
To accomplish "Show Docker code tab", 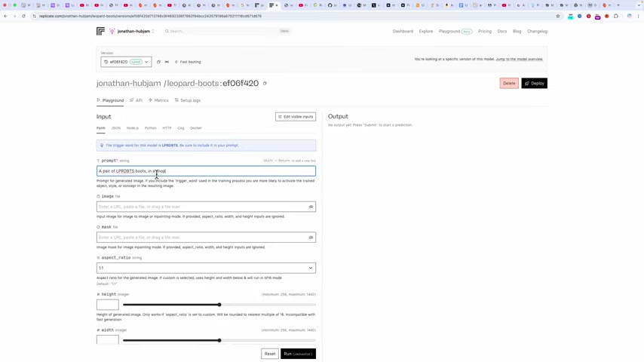I will click(x=196, y=128).
